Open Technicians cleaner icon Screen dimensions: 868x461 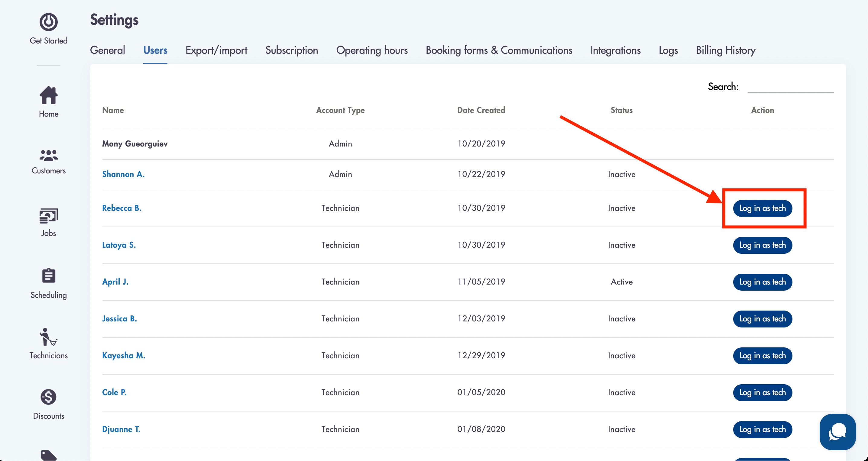49,337
